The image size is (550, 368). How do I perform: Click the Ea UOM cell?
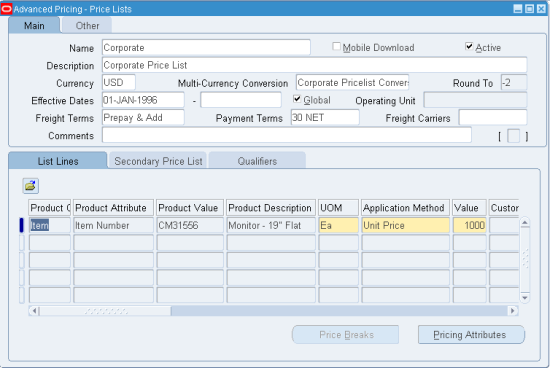pyautogui.click(x=338, y=225)
